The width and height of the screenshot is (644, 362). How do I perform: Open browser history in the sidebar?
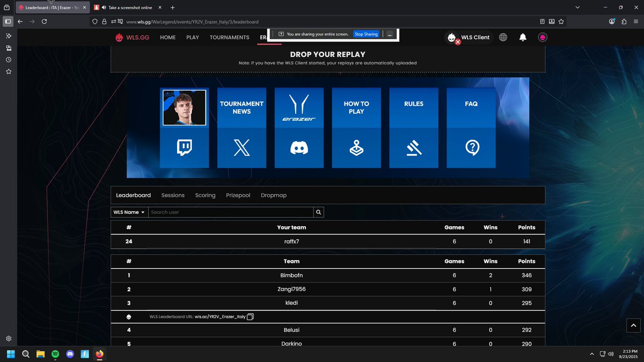click(9, 60)
